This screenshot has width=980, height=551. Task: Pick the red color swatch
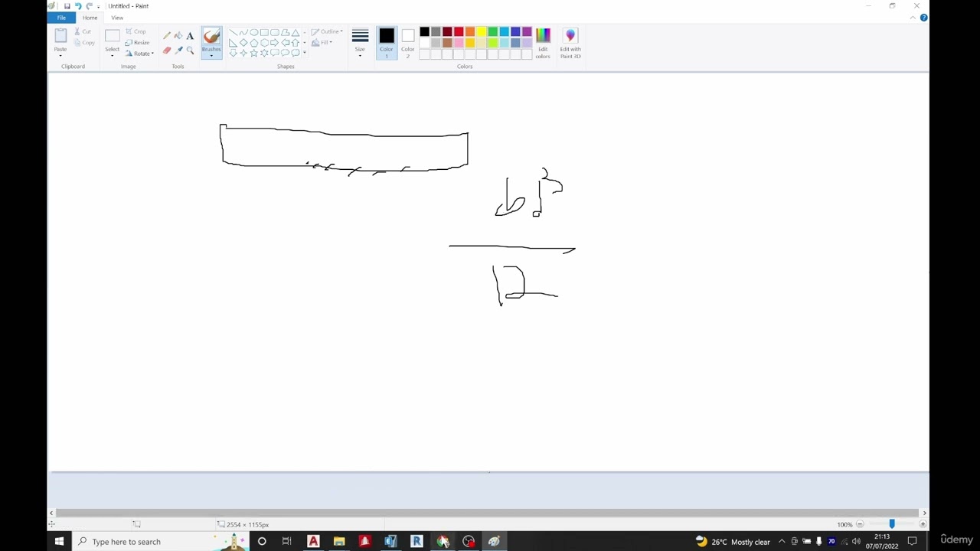coord(459,32)
